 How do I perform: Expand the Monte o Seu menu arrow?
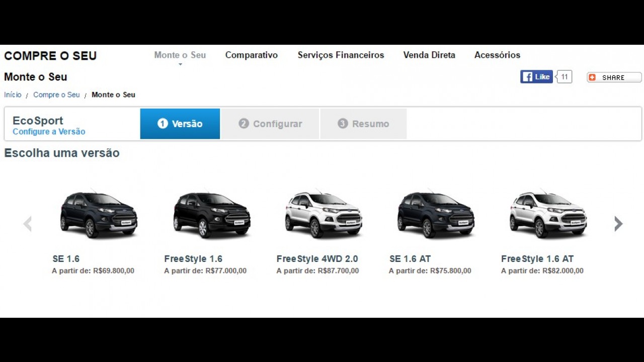tap(180, 65)
